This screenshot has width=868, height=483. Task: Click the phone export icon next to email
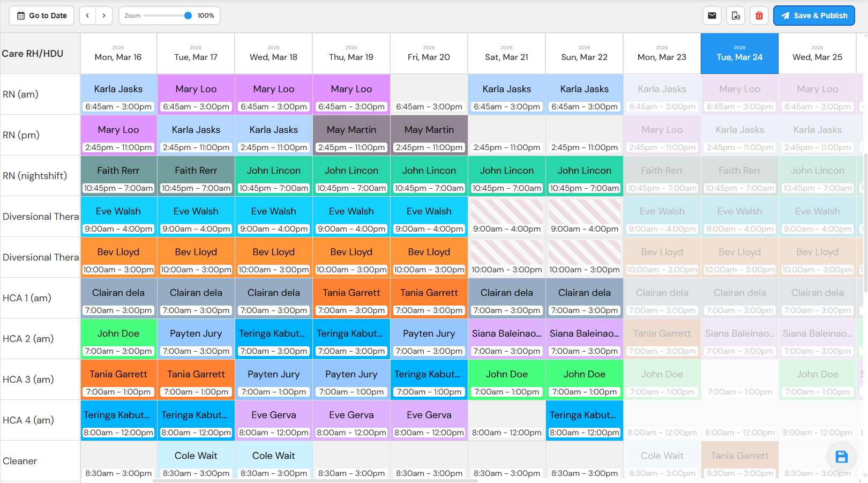736,16
